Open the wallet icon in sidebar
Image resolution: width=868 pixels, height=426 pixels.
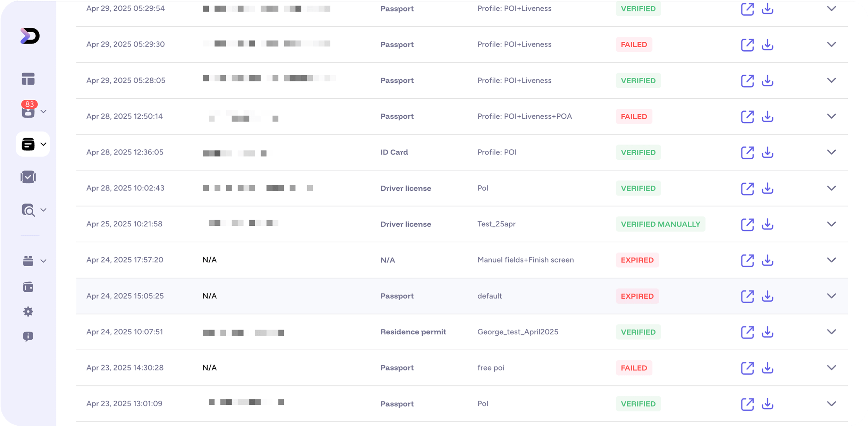(28, 287)
